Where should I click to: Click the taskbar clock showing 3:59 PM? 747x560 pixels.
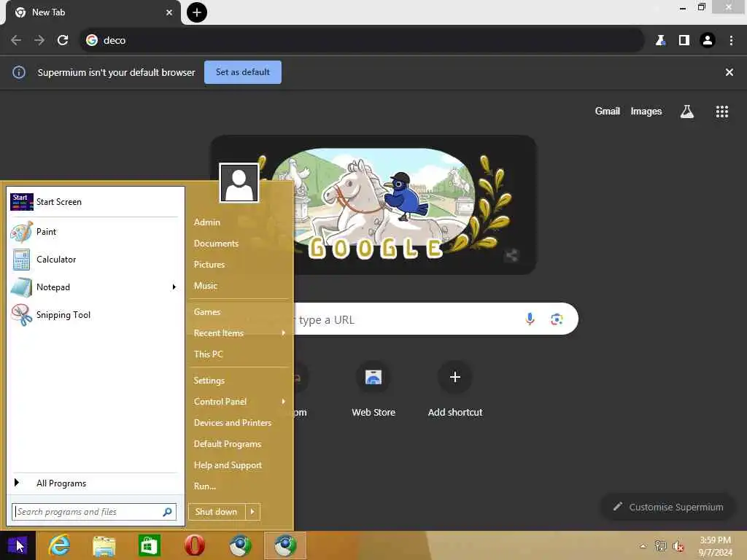[x=715, y=546]
